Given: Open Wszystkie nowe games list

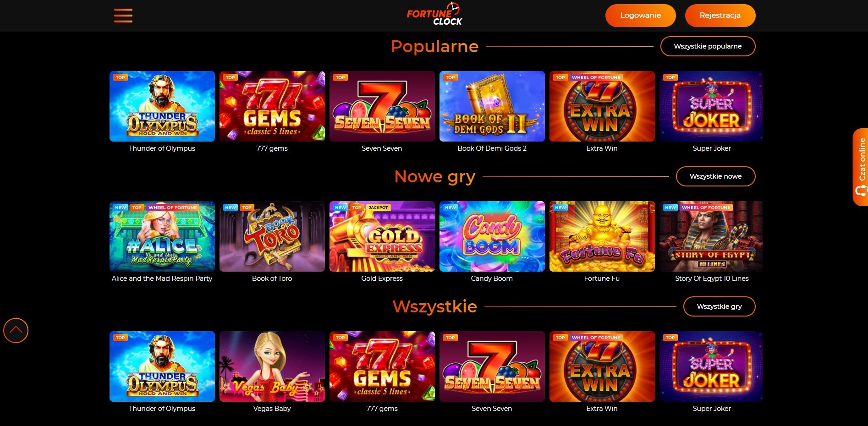Looking at the screenshot, I should [x=715, y=176].
